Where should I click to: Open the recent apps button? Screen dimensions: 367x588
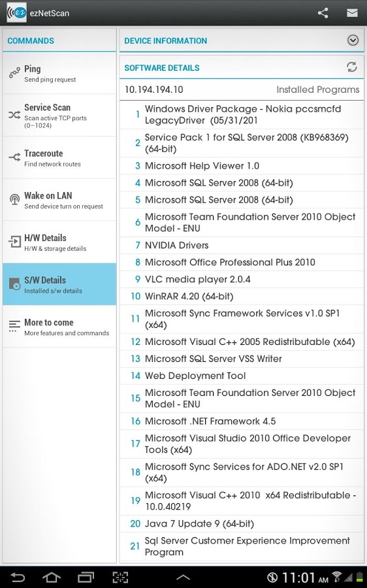point(86,577)
